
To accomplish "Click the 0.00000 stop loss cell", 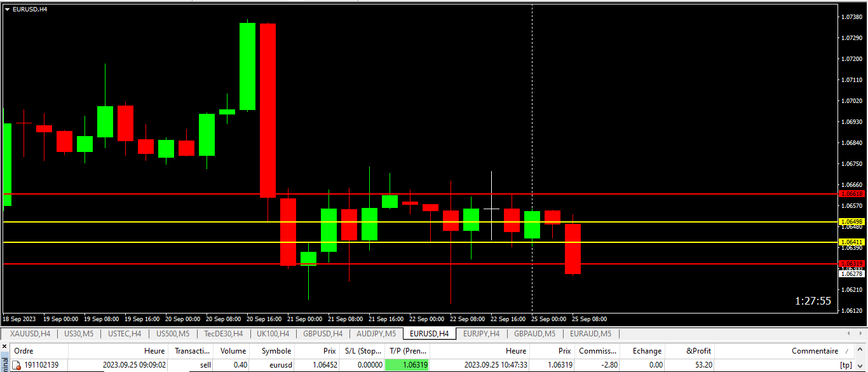I will [x=369, y=365].
